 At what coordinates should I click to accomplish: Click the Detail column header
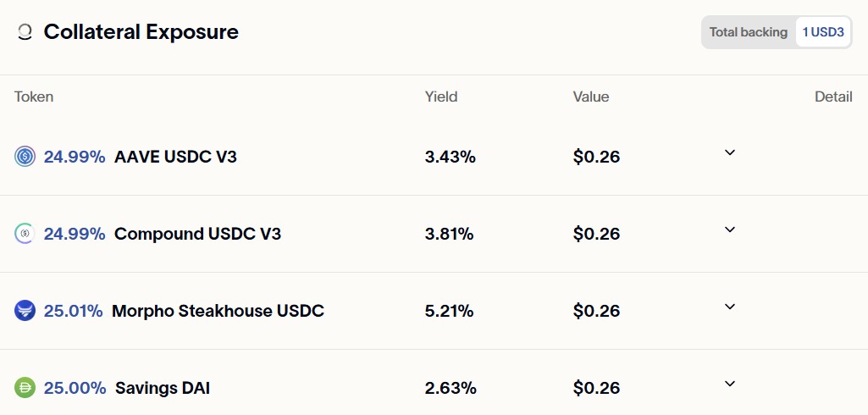pyautogui.click(x=833, y=97)
